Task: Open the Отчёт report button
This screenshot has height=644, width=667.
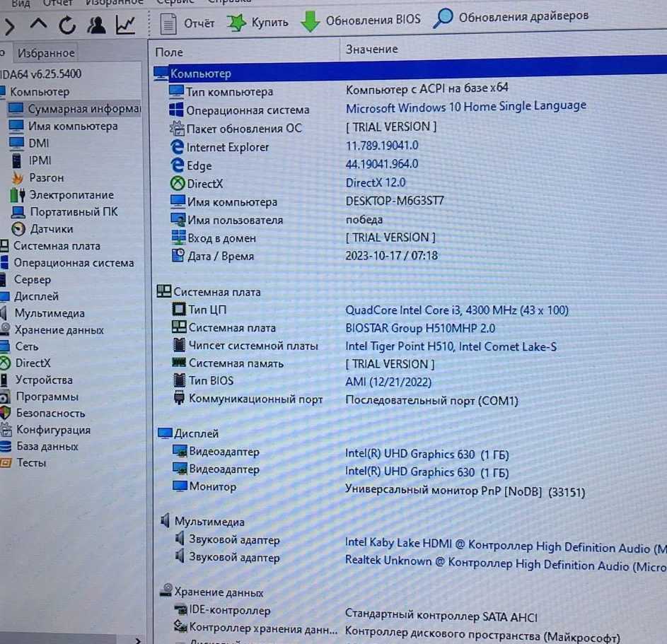Action: (x=187, y=23)
